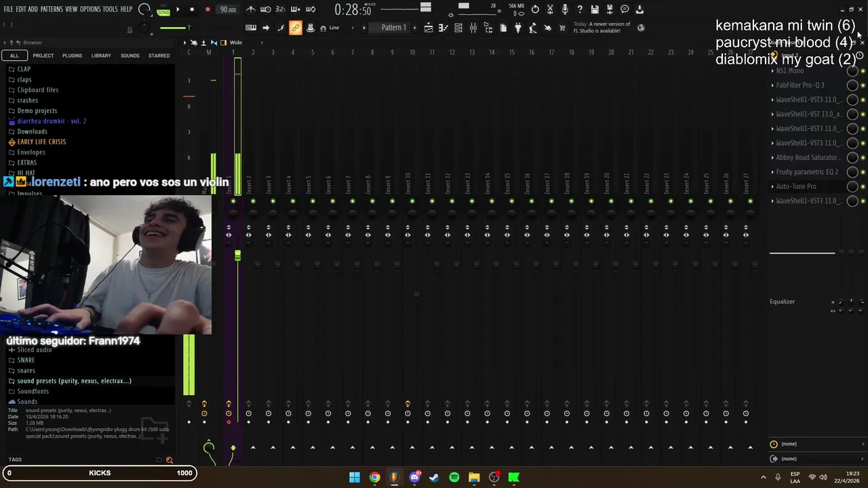This screenshot has width=868, height=488.
Task: Toggle Abbey Road Saturator on/off
Action: coord(863,158)
